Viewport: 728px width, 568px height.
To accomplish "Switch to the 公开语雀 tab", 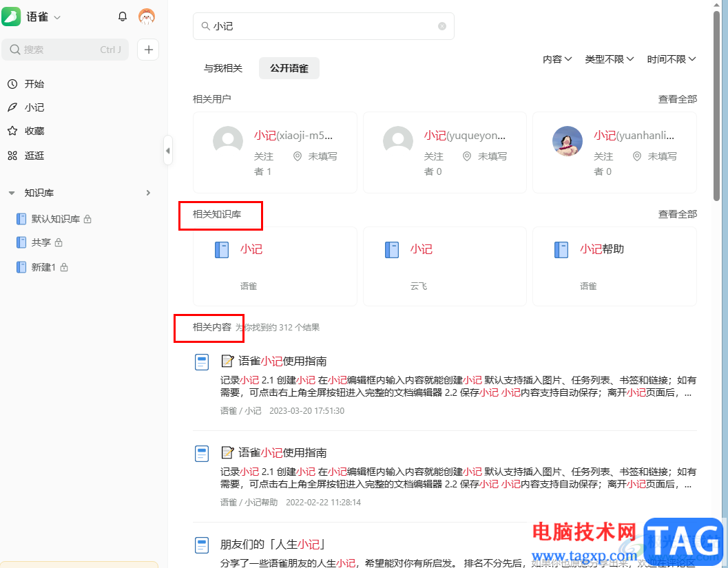I will pos(289,68).
